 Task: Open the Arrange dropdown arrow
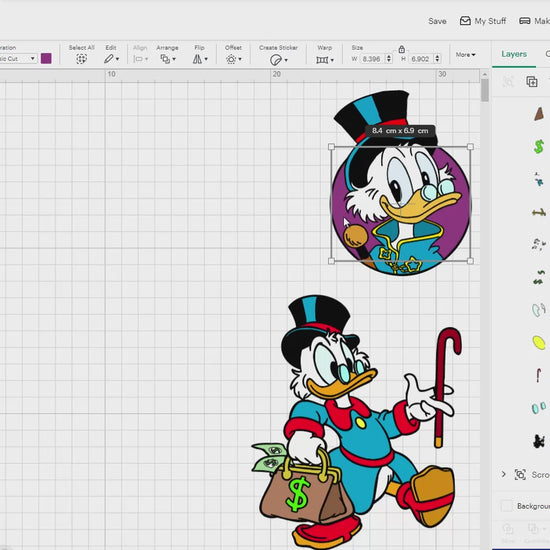(x=174, y=59)
